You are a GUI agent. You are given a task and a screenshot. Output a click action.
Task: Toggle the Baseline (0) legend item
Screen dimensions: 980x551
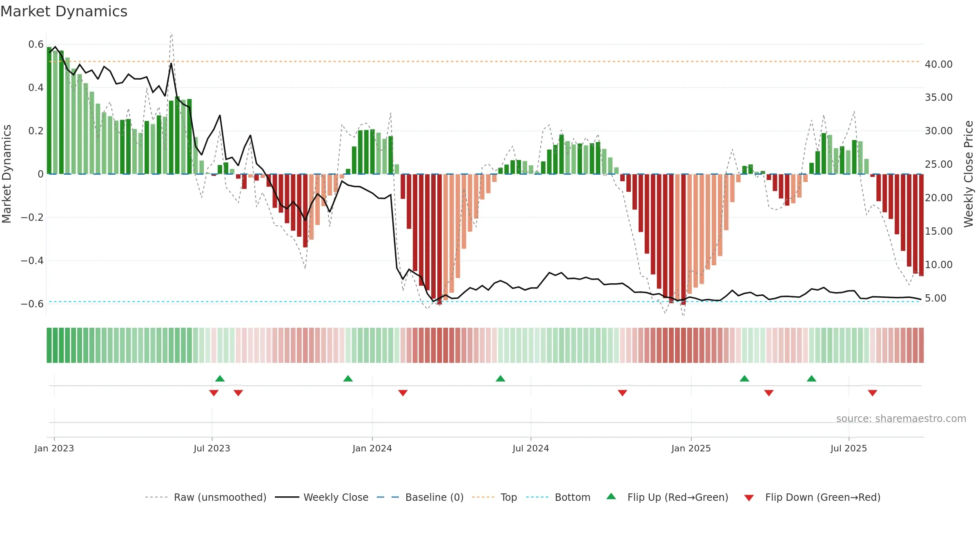pyautogui.click(x=420, y=497)
